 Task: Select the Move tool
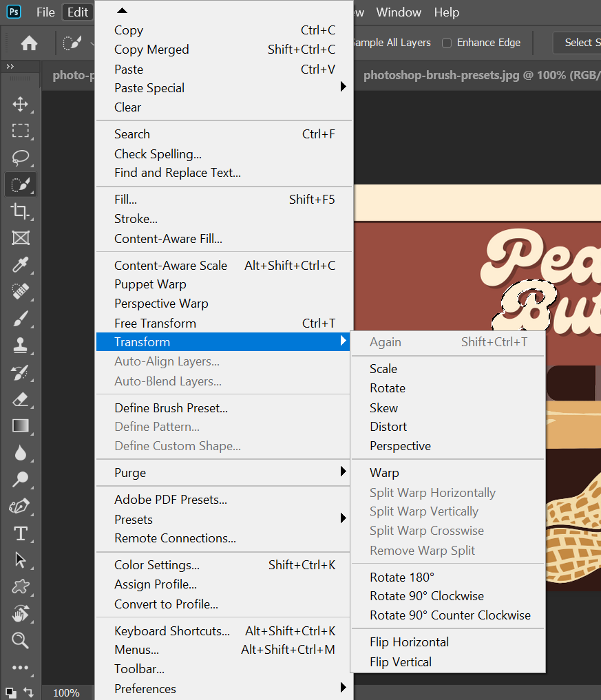point(21,105)
